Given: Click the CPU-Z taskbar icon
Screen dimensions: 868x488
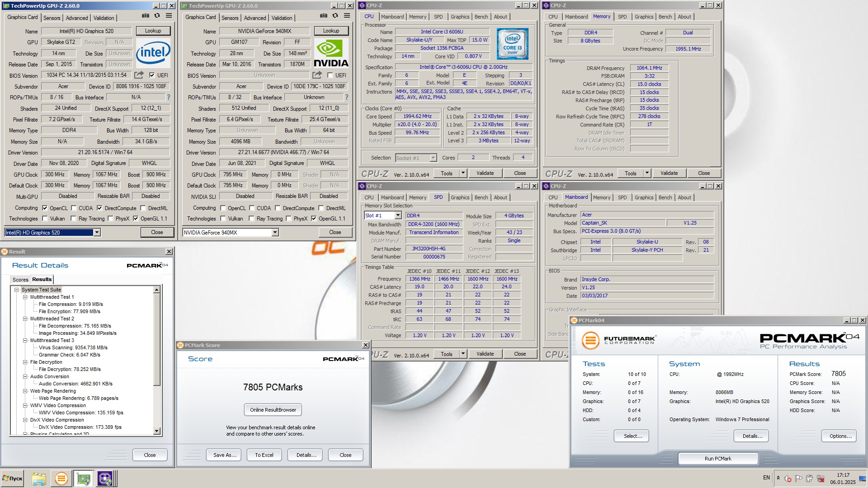Looking at the screenshot, I should point(105,479).
